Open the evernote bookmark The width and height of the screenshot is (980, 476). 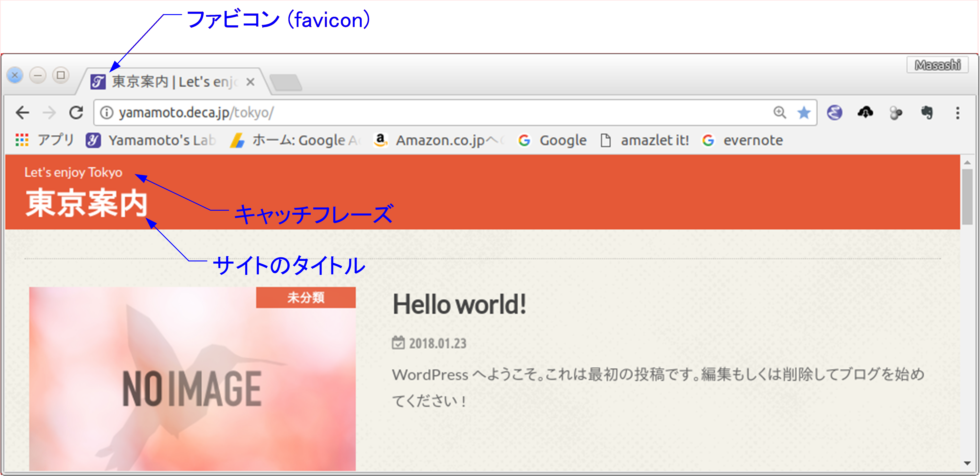[x=743, y=140]
